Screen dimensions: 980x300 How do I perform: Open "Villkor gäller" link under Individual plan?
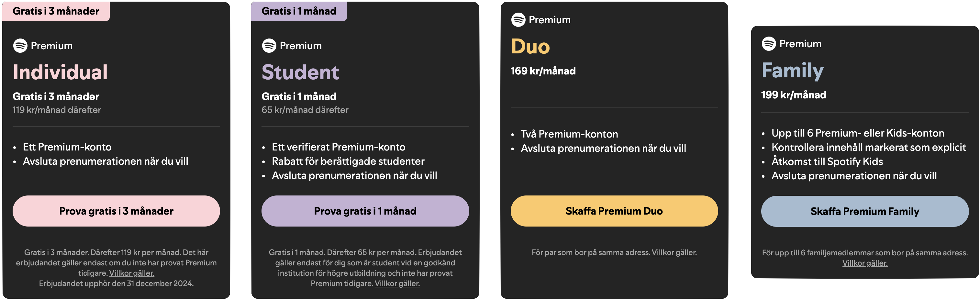(132, 273)
